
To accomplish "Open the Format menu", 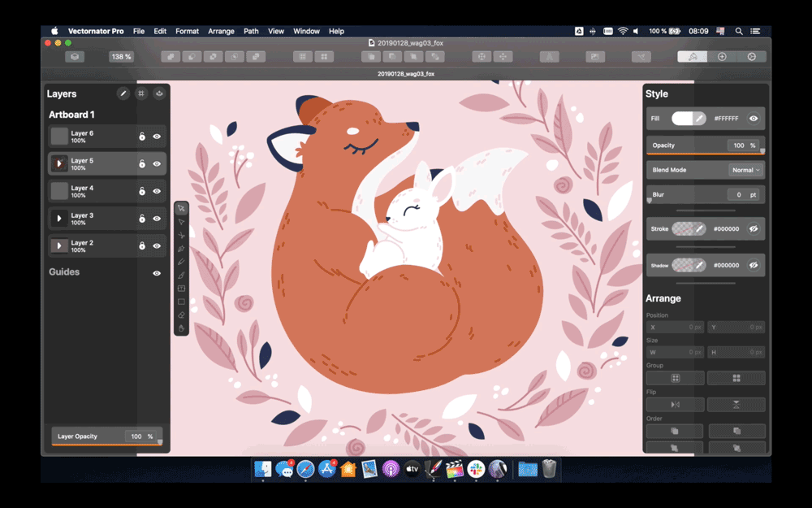I will [x=187, y=31].
